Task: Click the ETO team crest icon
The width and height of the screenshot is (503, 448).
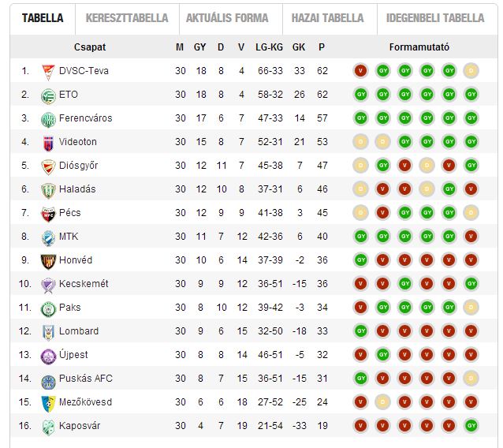Action: (x=48, y=96)
